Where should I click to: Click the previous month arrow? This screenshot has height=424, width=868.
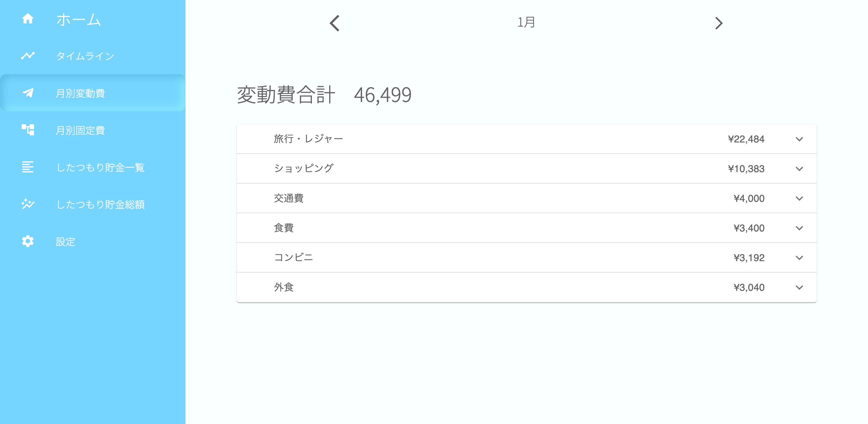pyautogui.click(x=334, y=23)
